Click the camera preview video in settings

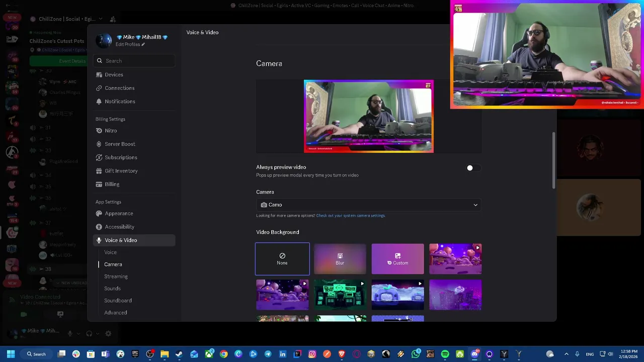[x=369, y=116]
